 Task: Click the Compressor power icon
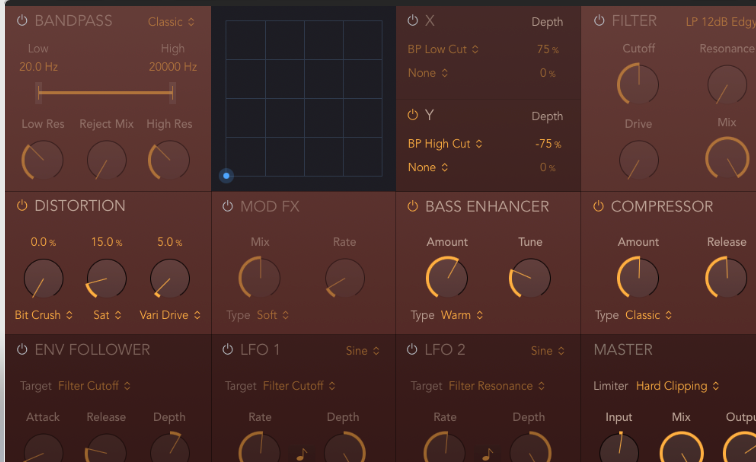click(x=598, y=207)
